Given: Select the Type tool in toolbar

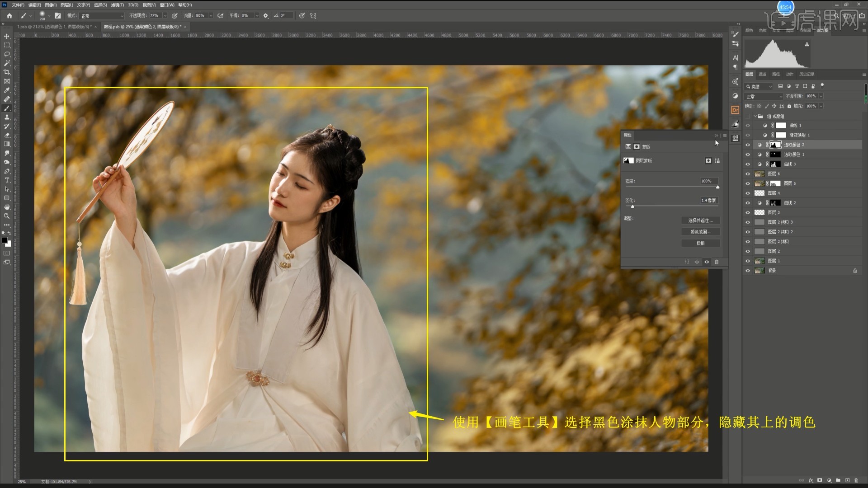Looking at the screenshot, I should pos(7,180).
